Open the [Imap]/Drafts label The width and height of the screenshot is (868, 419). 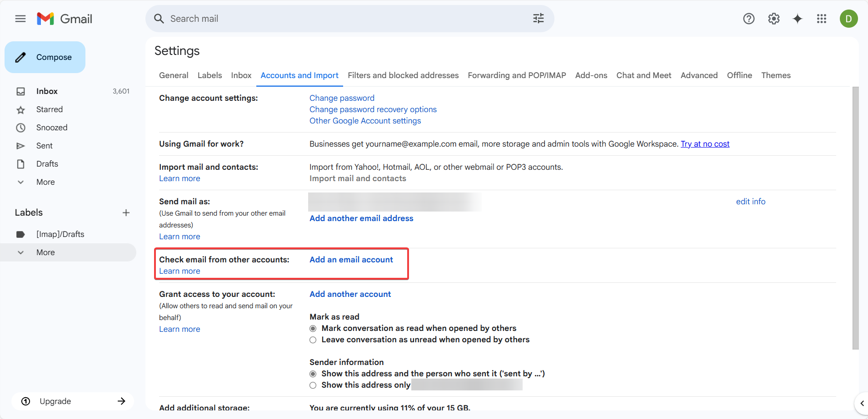point(60,234)
